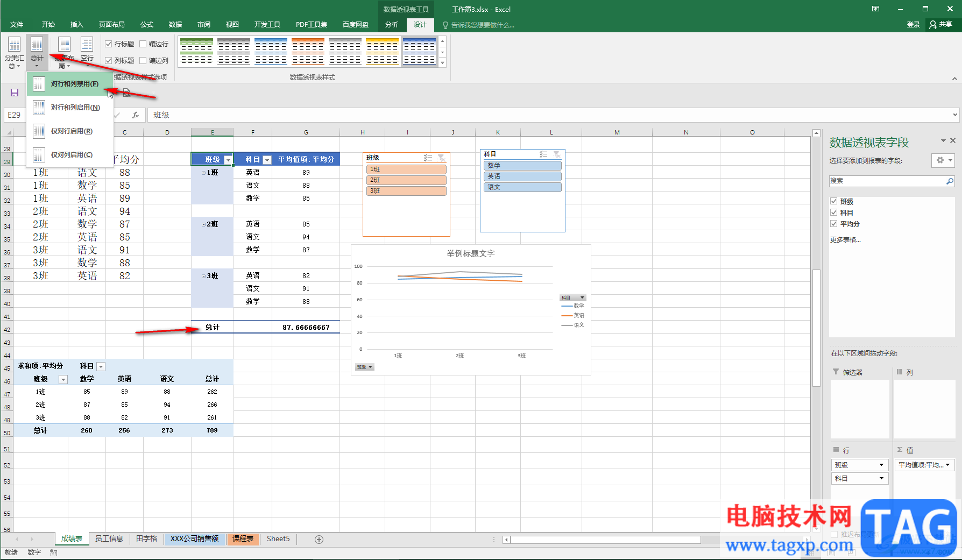The image size is (962, 560).
Task: Click the save icon in quick access toolbar
Action: pyautogui.click(x=15, y=93)
